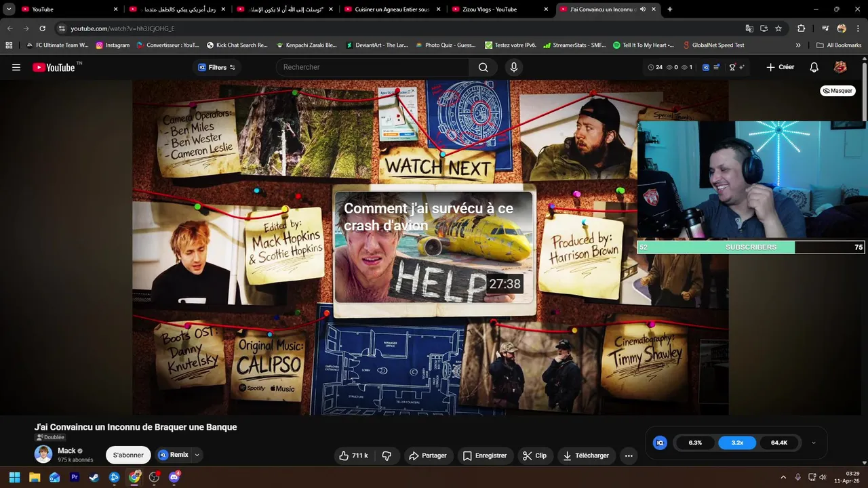Open YouTube notifications bell
Screen dimensions: 868x488
(814, 67)
